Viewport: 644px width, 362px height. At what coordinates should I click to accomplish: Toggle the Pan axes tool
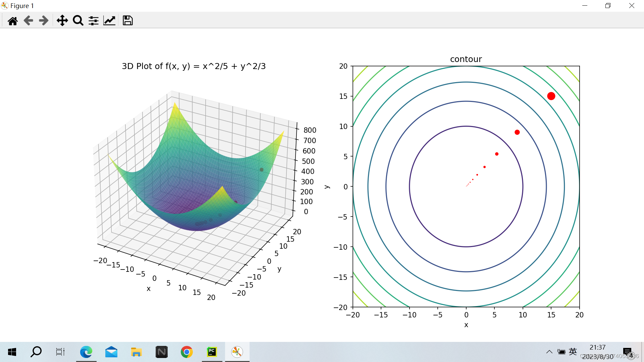tap(62, 21)
